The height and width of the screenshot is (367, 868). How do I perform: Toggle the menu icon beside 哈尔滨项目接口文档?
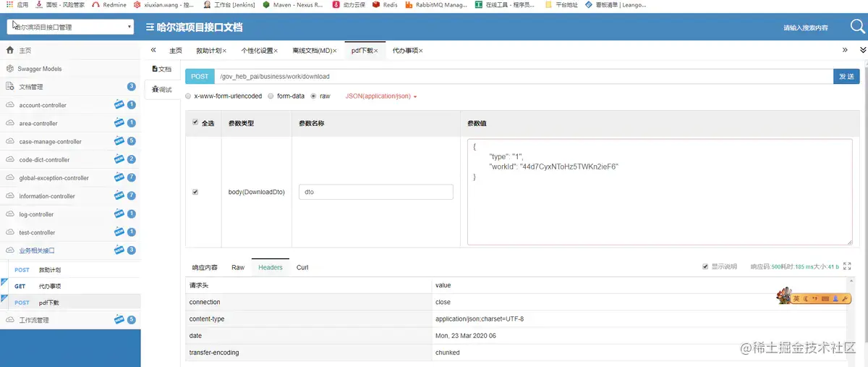point(150,28)
